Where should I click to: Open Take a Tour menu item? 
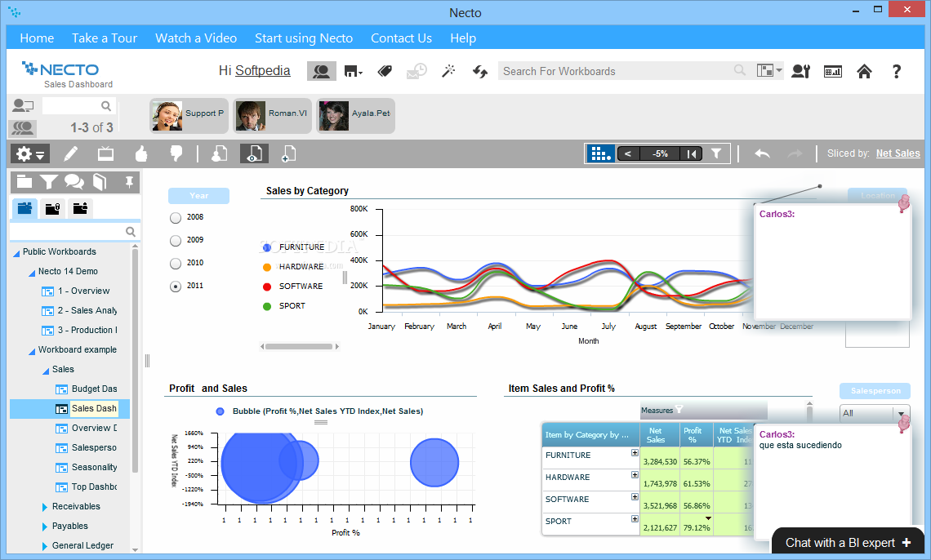[105, 38]
